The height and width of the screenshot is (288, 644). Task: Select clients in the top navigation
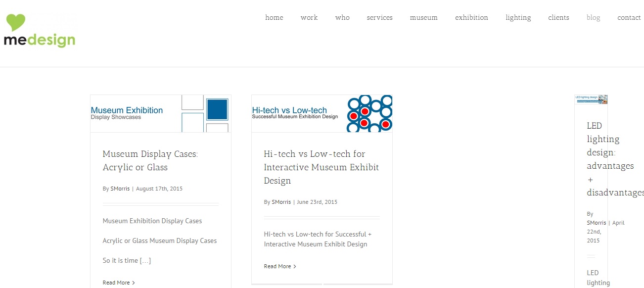click(x=558, y=17)
